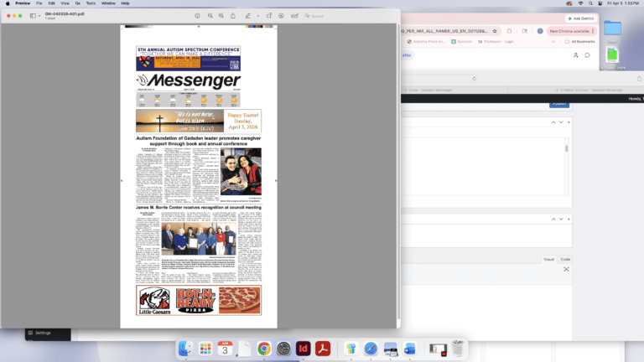Click the Share icon in Preview toolbar
644x362 pixels.
coord(233,16)
